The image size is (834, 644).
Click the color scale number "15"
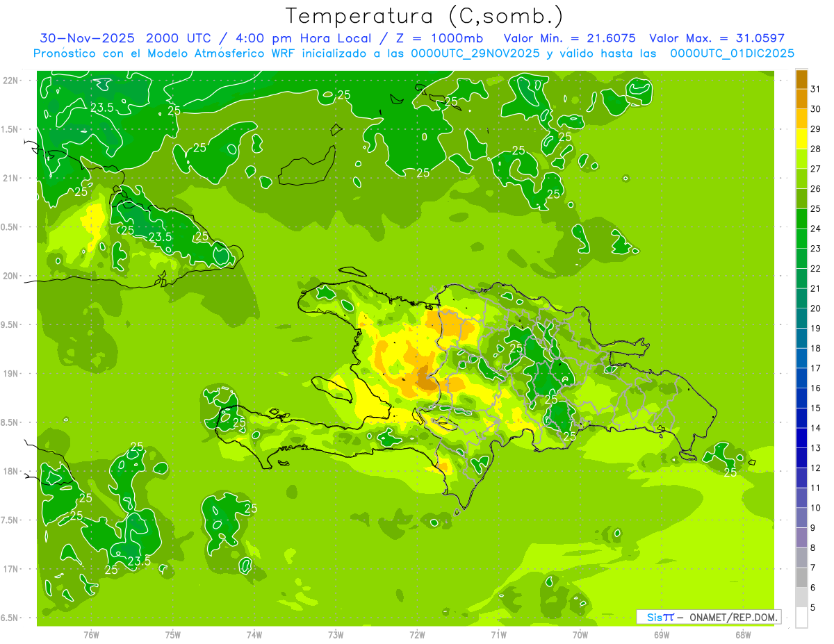(815, 408)
